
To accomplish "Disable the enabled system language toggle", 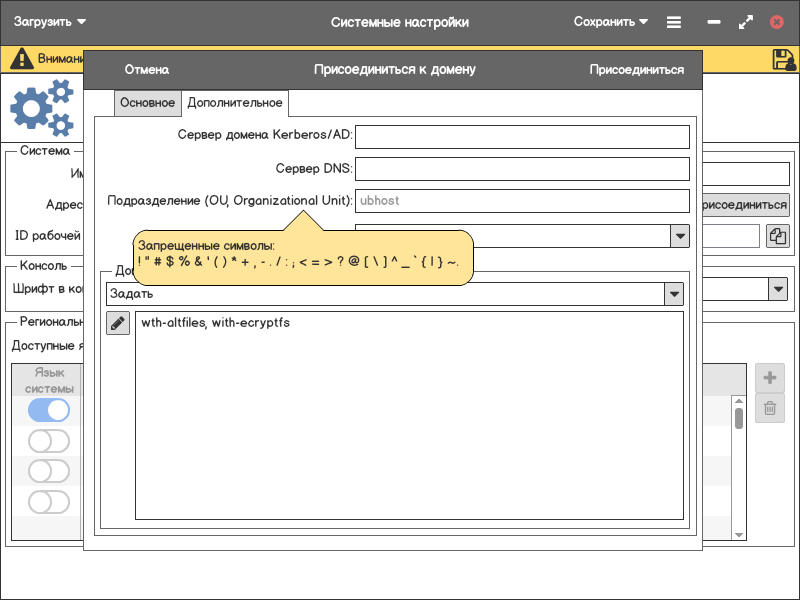I will point(49,410).
